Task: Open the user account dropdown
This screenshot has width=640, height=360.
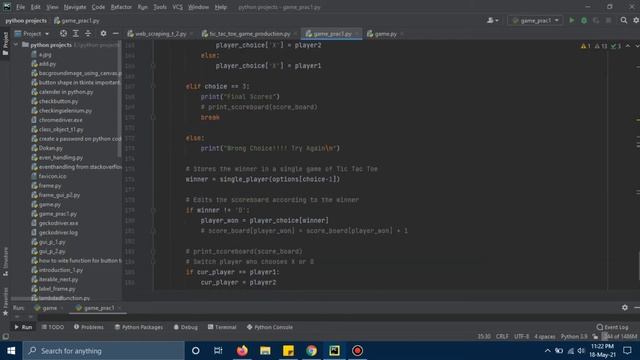Action: 493,20
